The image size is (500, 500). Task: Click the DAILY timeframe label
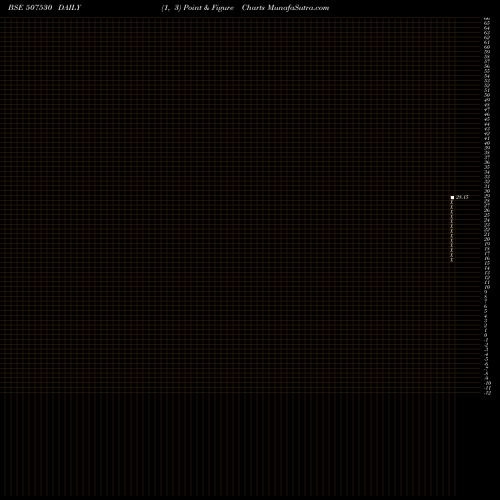(x=69, y=8)
